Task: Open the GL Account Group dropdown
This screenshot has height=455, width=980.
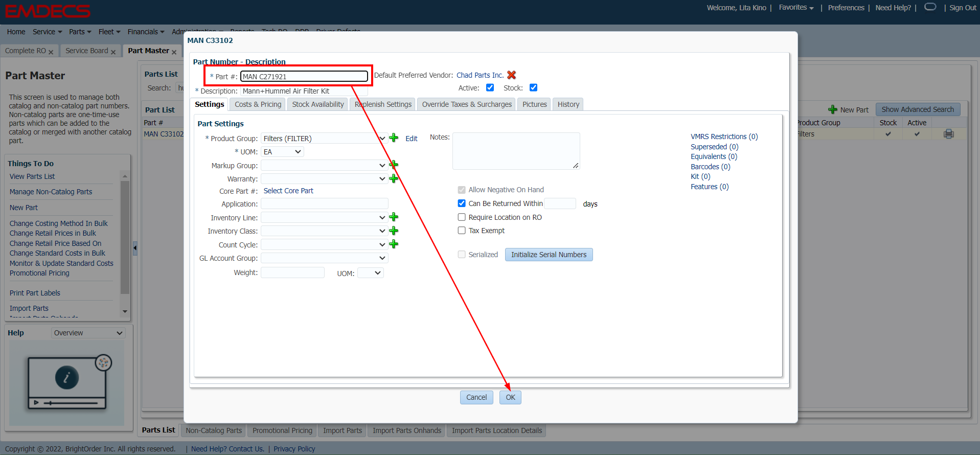Action: (x=324, y=258)
